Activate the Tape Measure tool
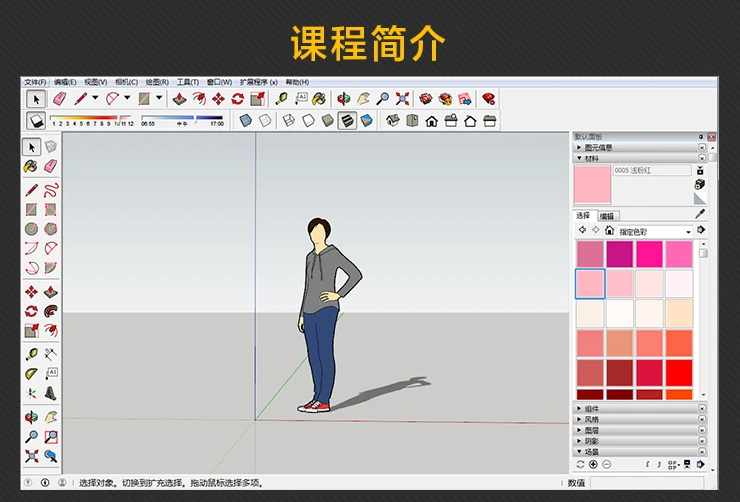 coord(282,99)
